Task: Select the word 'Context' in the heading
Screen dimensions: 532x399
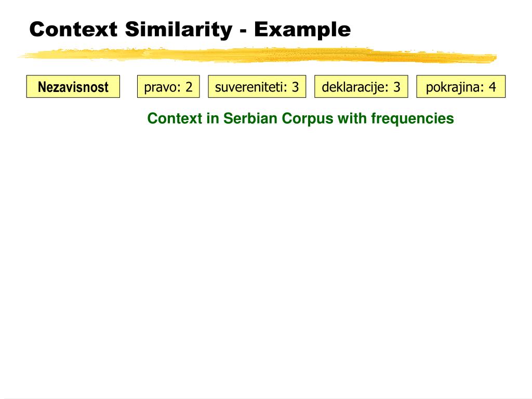Action: 73,29
